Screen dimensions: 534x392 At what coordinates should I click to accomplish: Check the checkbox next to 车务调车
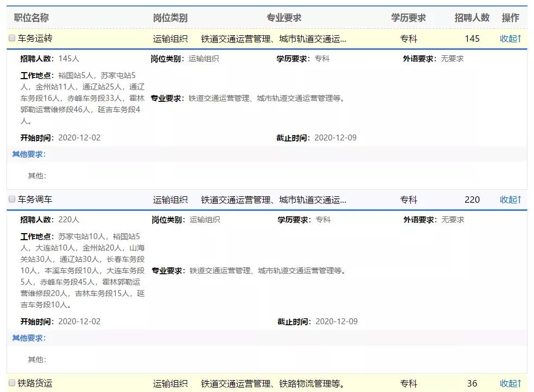11,199
